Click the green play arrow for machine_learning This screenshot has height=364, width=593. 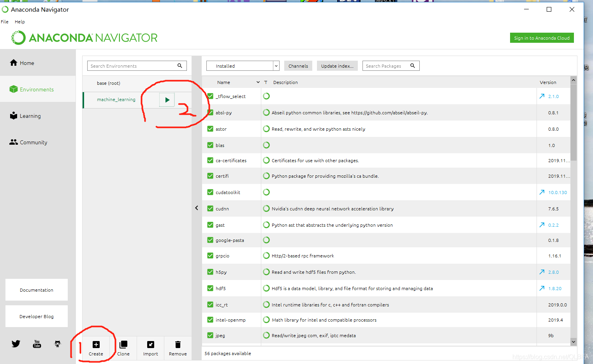167,100
